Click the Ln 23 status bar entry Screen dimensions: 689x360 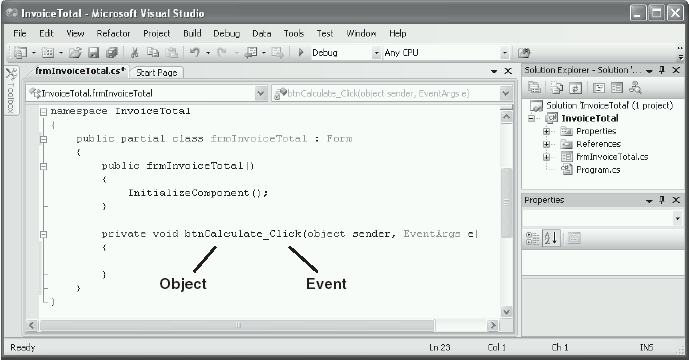pyautogui.click(x=440, y=348)
